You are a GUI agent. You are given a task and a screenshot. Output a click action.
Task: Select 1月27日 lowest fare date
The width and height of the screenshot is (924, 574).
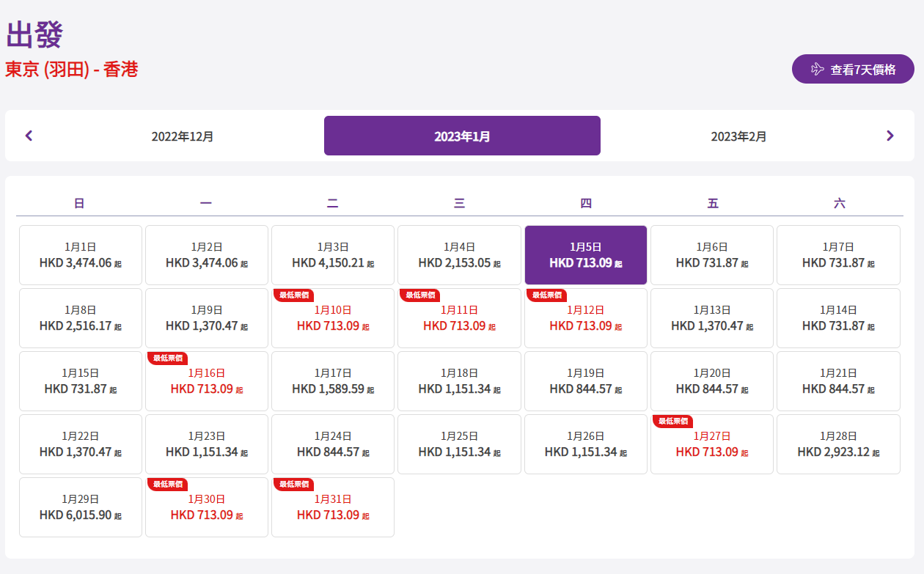[711, 444]
